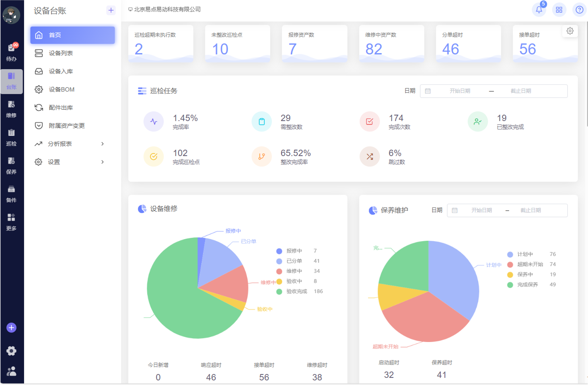Click the 报修资产数 statistic card

click(315, 43)
